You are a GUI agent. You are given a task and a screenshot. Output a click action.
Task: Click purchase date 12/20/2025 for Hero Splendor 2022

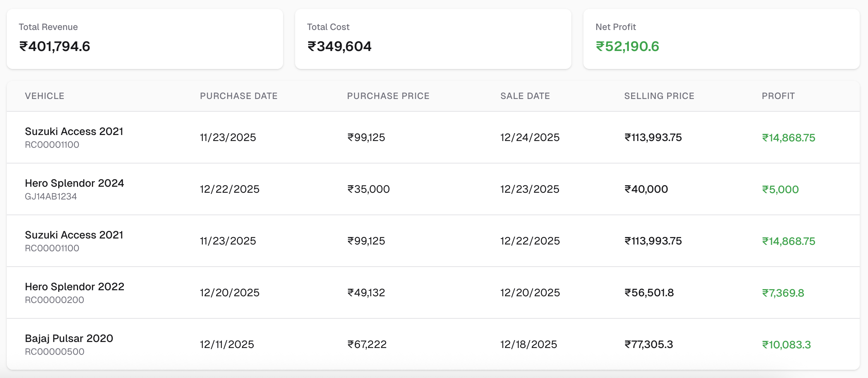(x=229, y=292)
